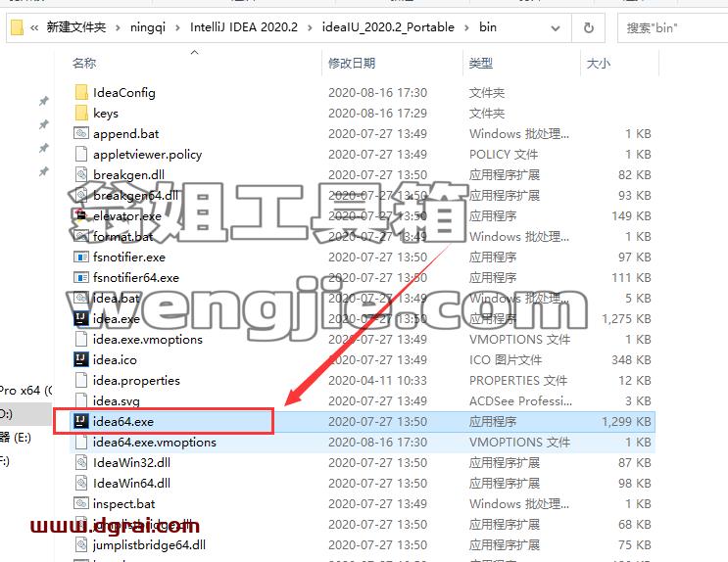The height and width of the screenshot is (562, 728).
Task: Click the 348 KB size of idea.ico
Action: [x=631, y=359]
